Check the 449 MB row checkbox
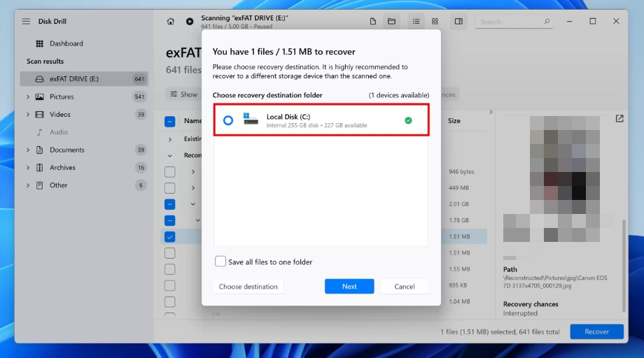 169,188
